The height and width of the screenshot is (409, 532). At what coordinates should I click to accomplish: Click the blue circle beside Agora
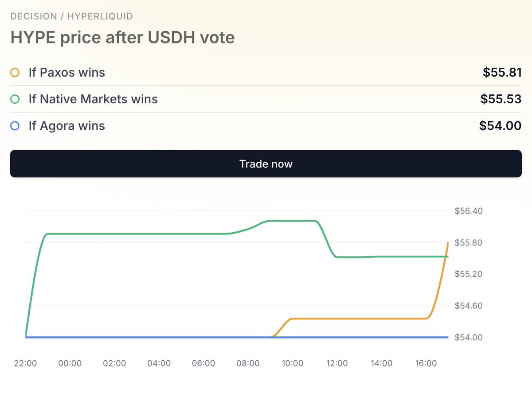pos(15,126)
